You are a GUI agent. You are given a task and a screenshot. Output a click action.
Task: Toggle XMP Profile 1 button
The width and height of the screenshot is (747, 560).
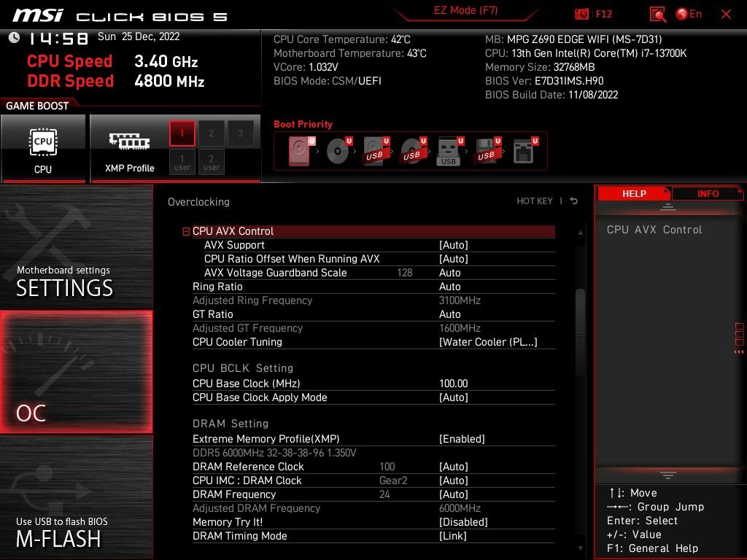click(182, 133)
